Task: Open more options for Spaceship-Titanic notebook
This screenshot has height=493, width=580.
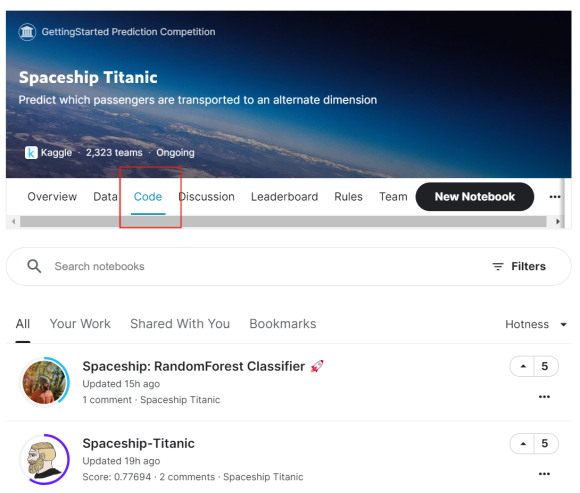Action: [x=544, y=474]
